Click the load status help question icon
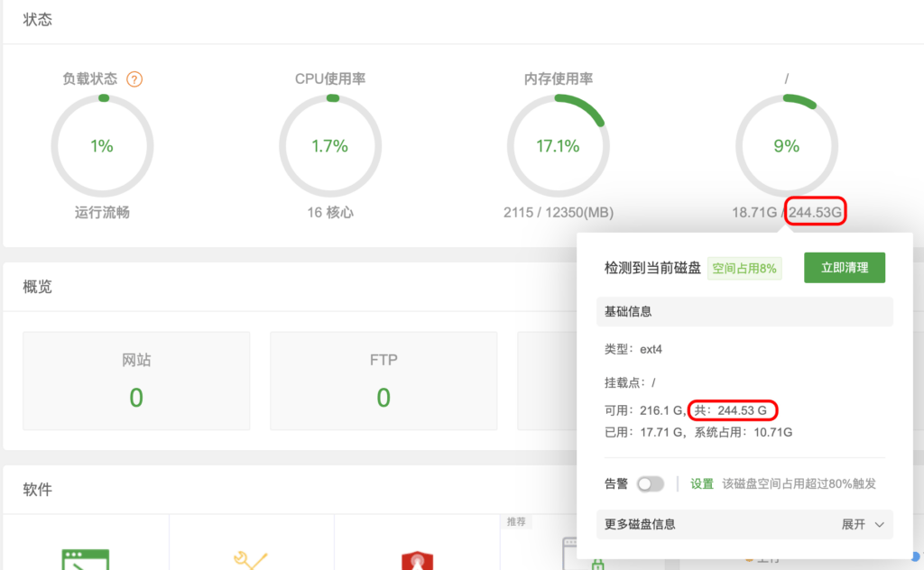 [x=134, y=78]
